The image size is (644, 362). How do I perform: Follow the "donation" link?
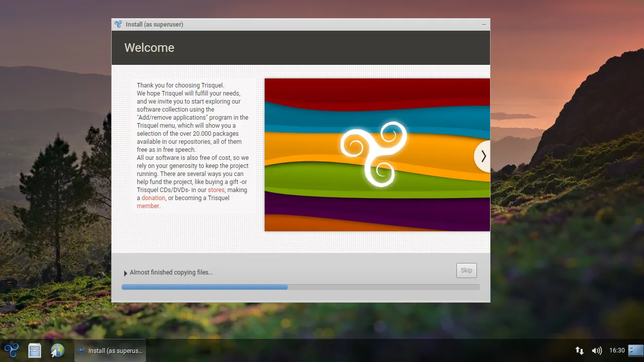coord(153,198)
